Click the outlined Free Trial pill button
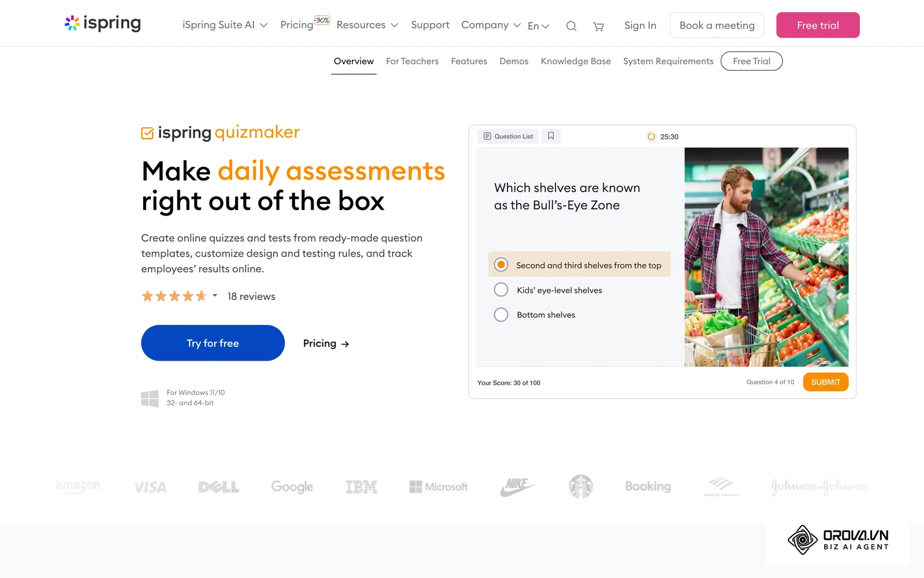 click(751, 61)
